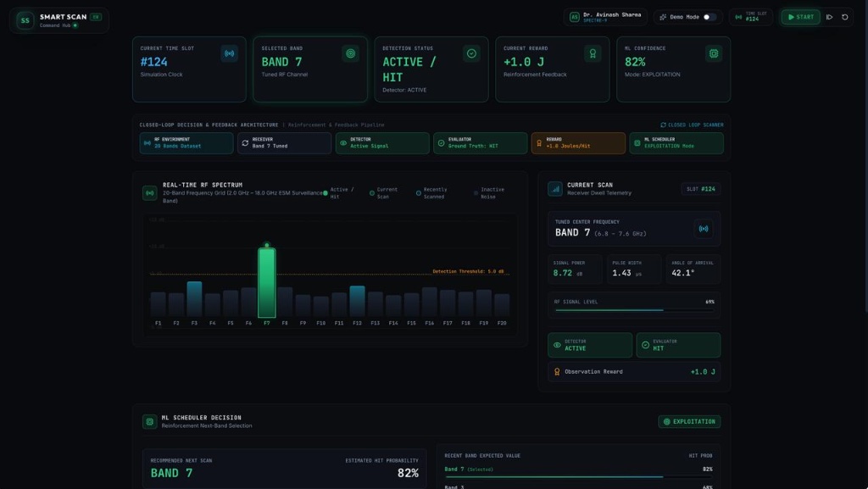The width and height of the screenshot is (868, 489).
Task: Click the Observation Reward +1.0 J value
Action: 703,372
